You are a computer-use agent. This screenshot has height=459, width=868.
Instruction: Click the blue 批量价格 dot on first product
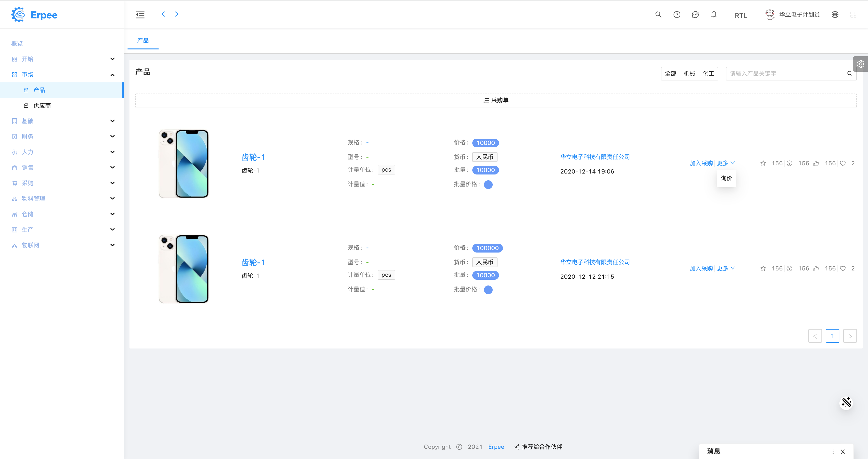(x=488, y=184)
